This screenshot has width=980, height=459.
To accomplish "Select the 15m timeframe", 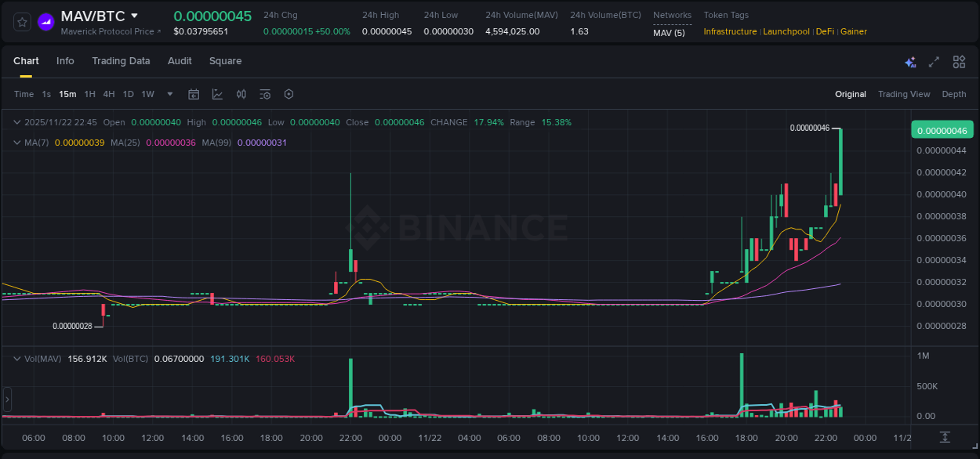I will (x=67, y=94).
